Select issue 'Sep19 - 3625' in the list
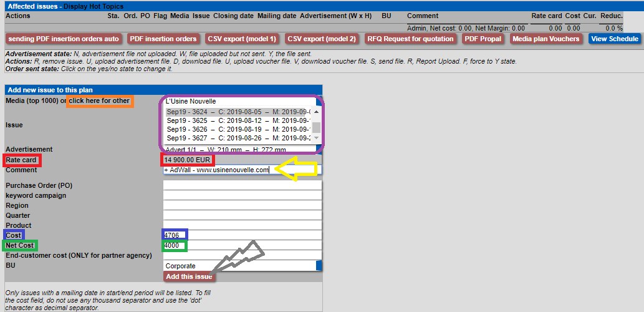 click(x=237, y=120)
